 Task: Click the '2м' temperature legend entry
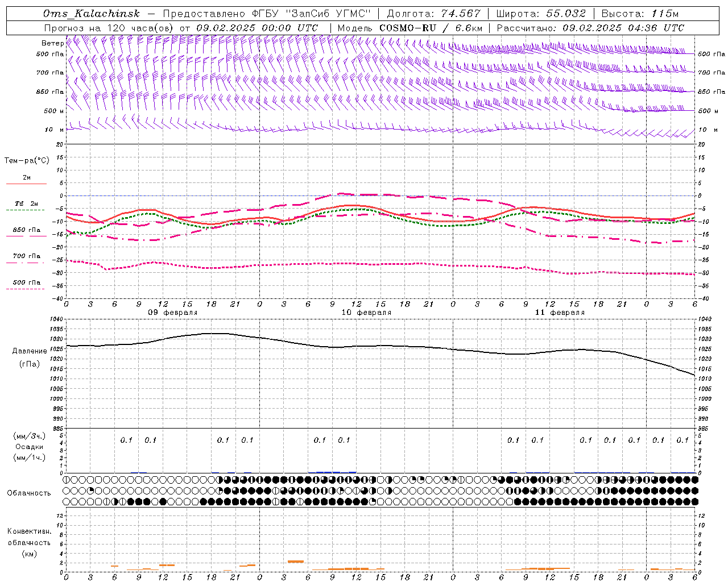(x=27, y=178)
